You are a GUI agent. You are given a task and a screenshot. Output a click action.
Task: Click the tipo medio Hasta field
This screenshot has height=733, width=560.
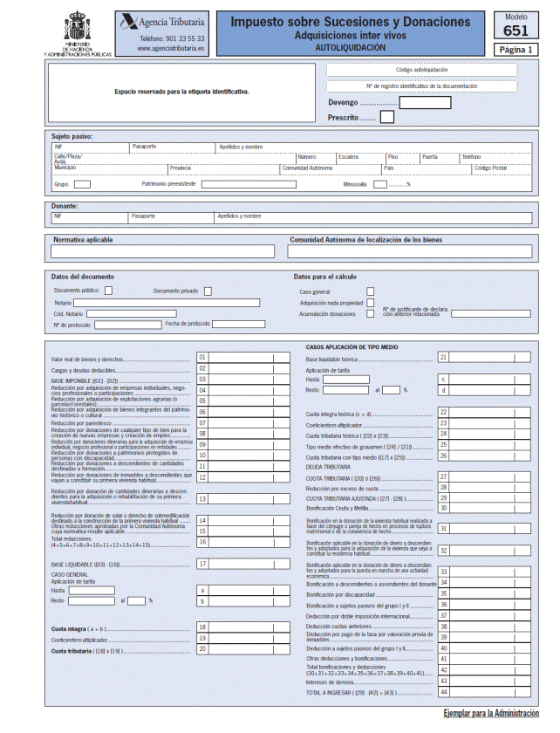[x=346, y=379]
